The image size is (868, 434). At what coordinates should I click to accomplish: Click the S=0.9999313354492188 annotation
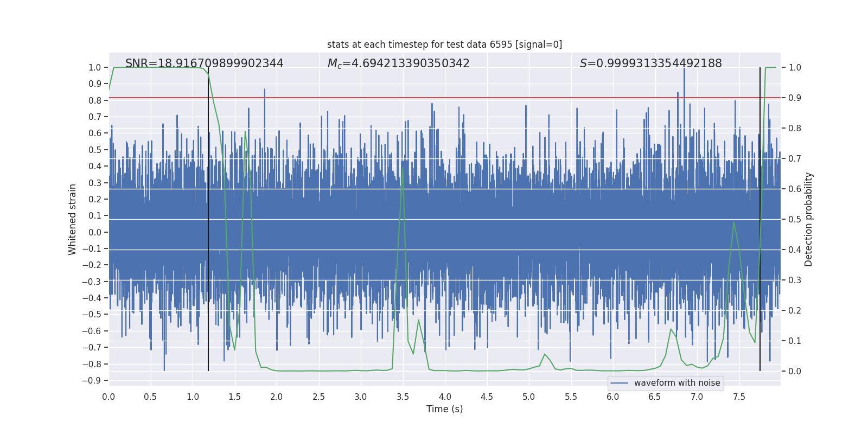(650, 63)
